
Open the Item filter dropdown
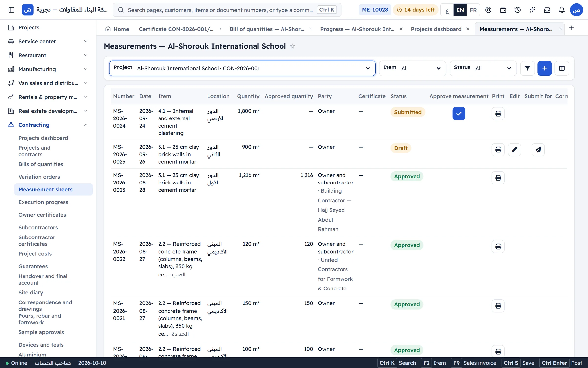[x=412, y=68]
